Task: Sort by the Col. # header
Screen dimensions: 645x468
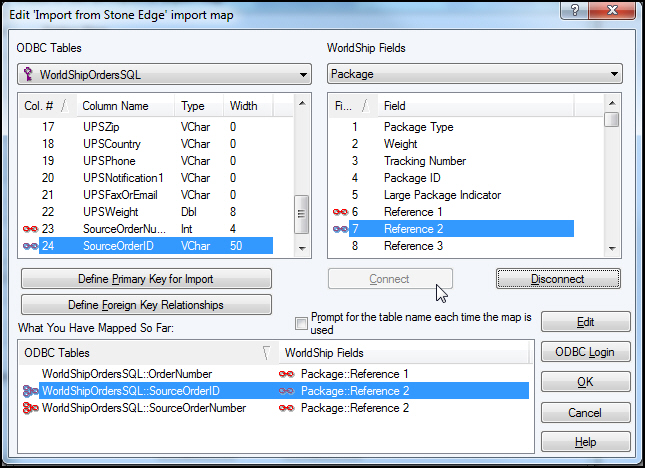Action: point(47,106)
